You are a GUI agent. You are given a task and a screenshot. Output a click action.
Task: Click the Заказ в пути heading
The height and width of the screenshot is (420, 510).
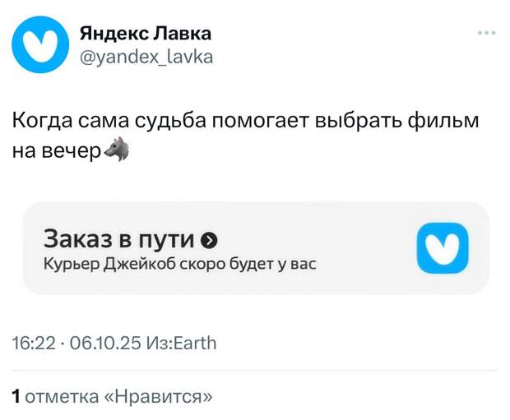pos(119,239)
